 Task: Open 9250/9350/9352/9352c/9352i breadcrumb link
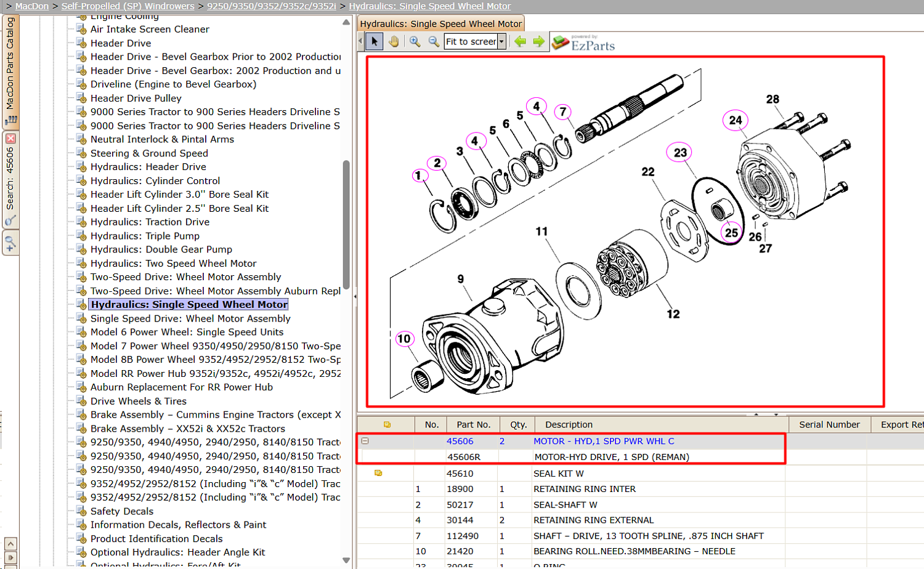[x=272, y=6]
